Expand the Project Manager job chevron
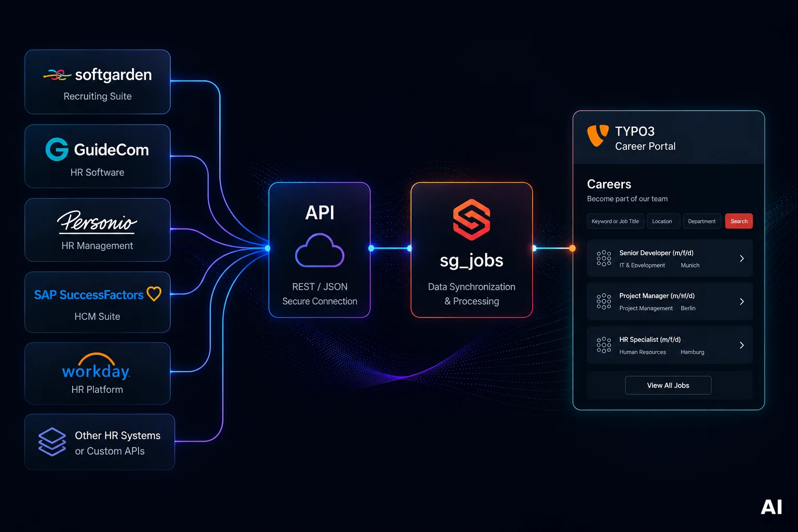This screenshot has height=532, width=798. [x=742, y=301]
